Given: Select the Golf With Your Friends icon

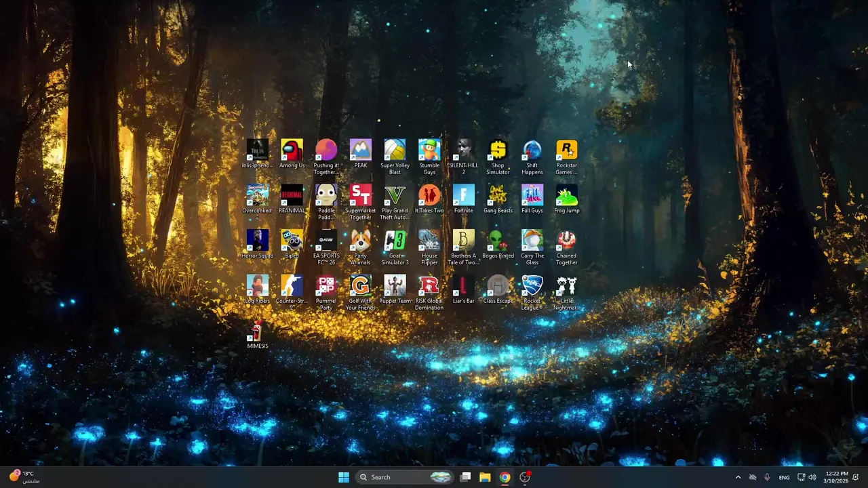Looking at the screenshot, I should pos(361,292).
